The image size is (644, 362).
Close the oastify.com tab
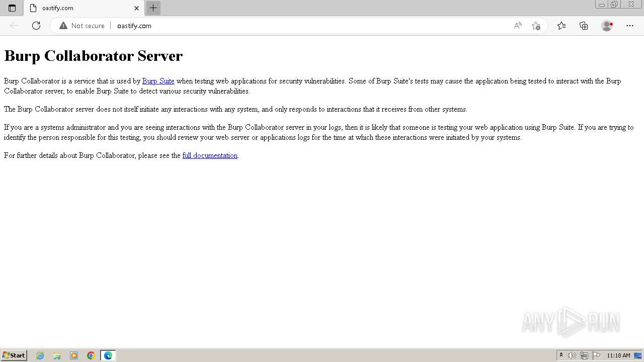click(136, 8)
